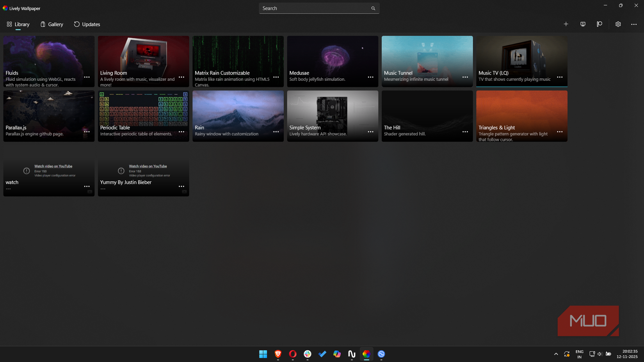The width and height of the screenshot is (644, 362).
Task: Switch to the Gallery tab
Action: coord(55,24)
